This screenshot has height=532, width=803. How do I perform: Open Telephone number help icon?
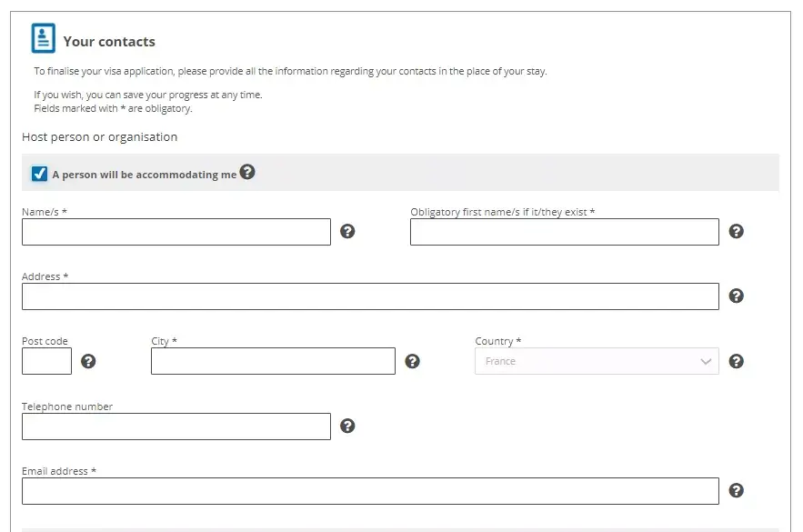347,426
